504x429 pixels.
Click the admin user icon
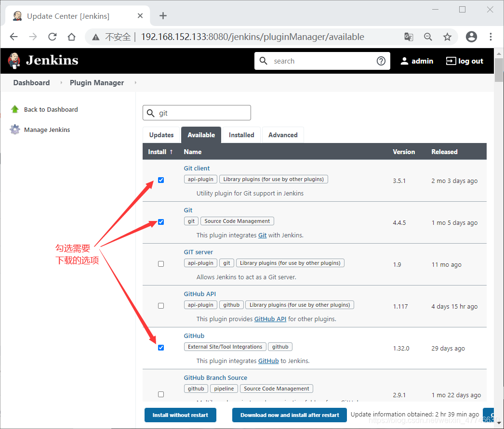pos(404,61)
